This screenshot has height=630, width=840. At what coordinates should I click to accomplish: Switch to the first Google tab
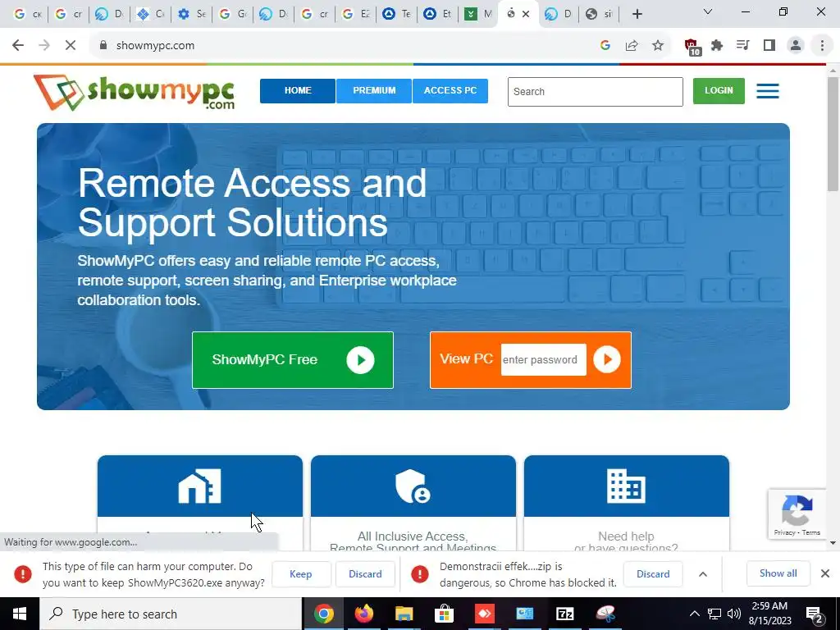coord(27,15)
